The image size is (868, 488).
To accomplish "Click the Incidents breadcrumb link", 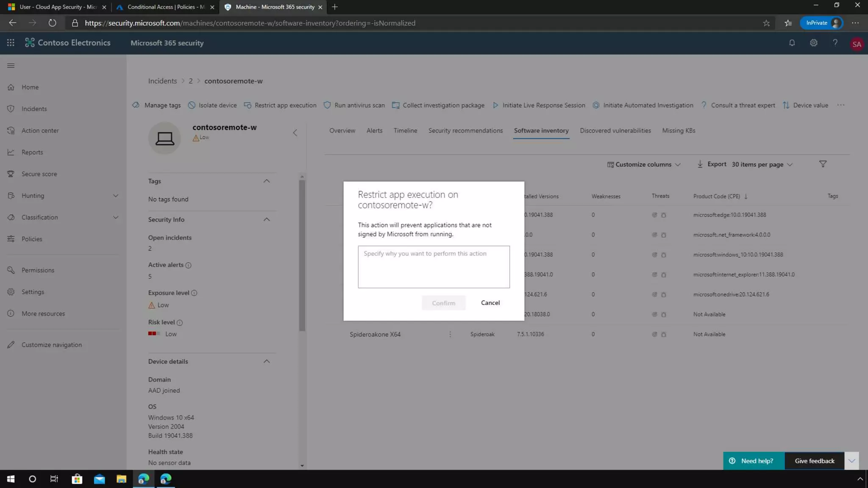I will (162, 81).
